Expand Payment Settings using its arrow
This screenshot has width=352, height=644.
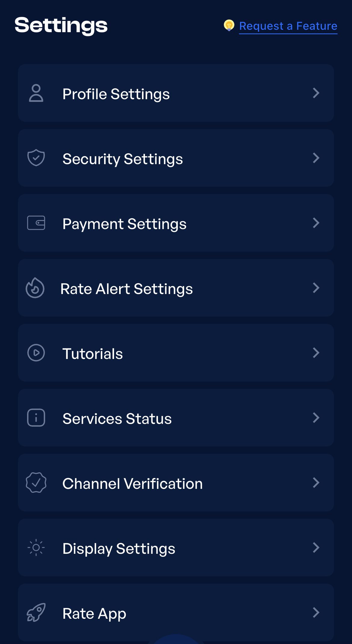(x=316, y=223)
